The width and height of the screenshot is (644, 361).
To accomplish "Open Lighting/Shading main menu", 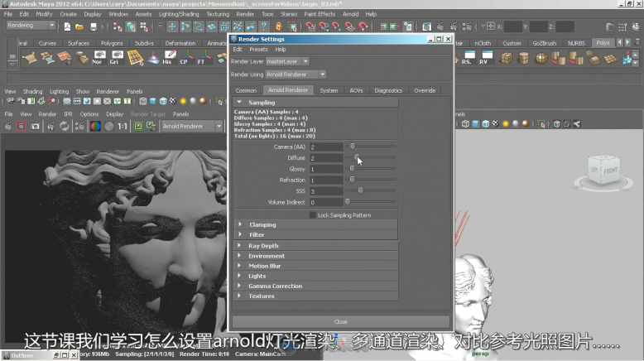I will point(179,14).
